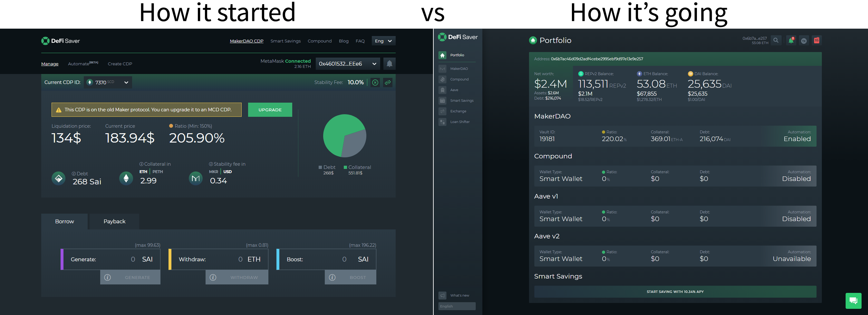Click START SAVING WITH 10.34% APY button
The height and width of the screenshot is (315, 868).
(675, 292)
